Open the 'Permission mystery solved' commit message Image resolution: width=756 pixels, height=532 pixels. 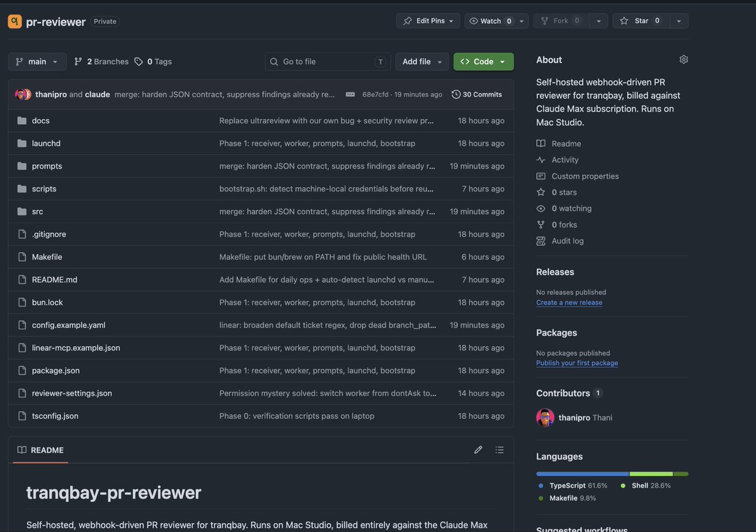(x=328, y=393)
